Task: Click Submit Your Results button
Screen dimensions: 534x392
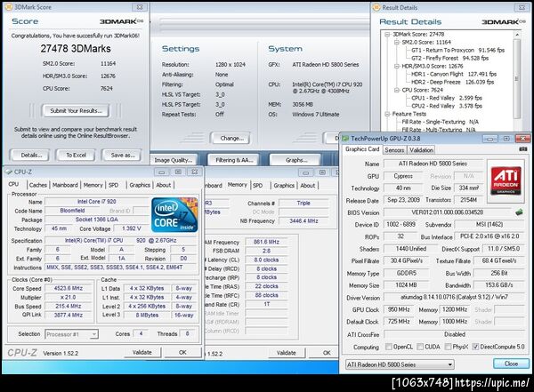Action: coord(76,110)
